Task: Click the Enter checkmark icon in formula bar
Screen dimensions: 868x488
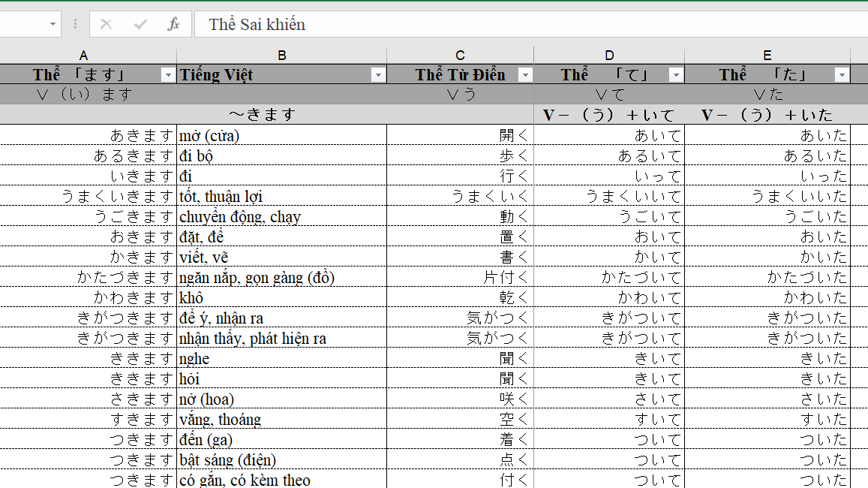Action: (140, 24)
